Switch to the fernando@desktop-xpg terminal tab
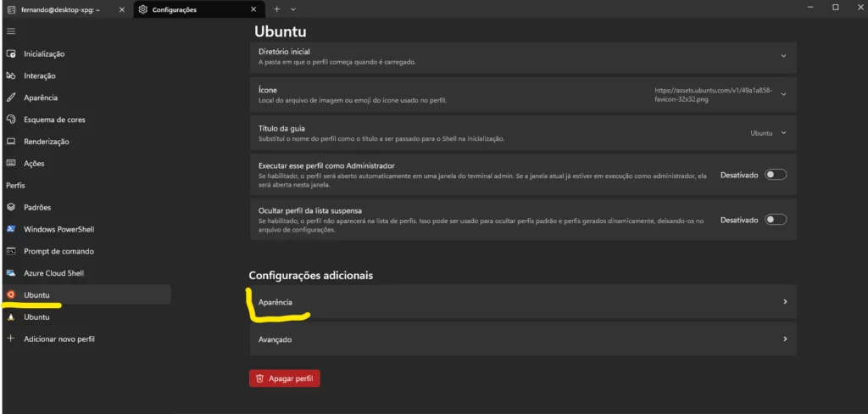This screenshot has height=414, width=868. click(60, 9)
